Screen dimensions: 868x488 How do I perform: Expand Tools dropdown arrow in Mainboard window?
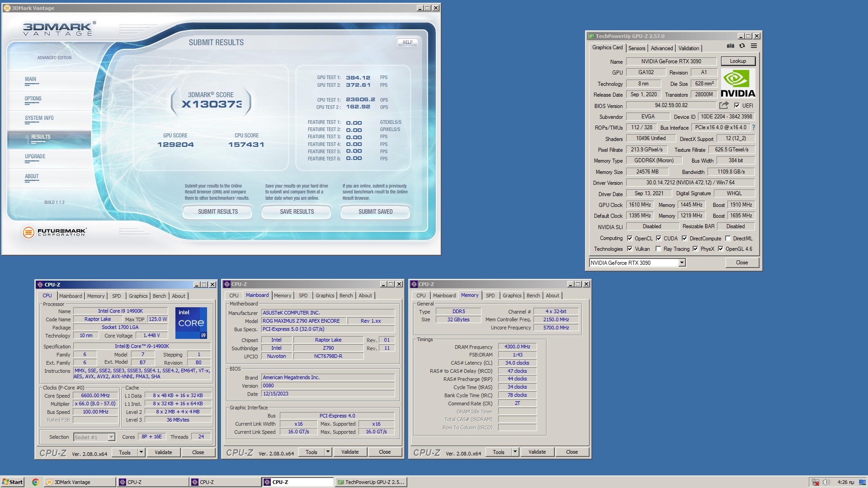click(x=328, y=452)
